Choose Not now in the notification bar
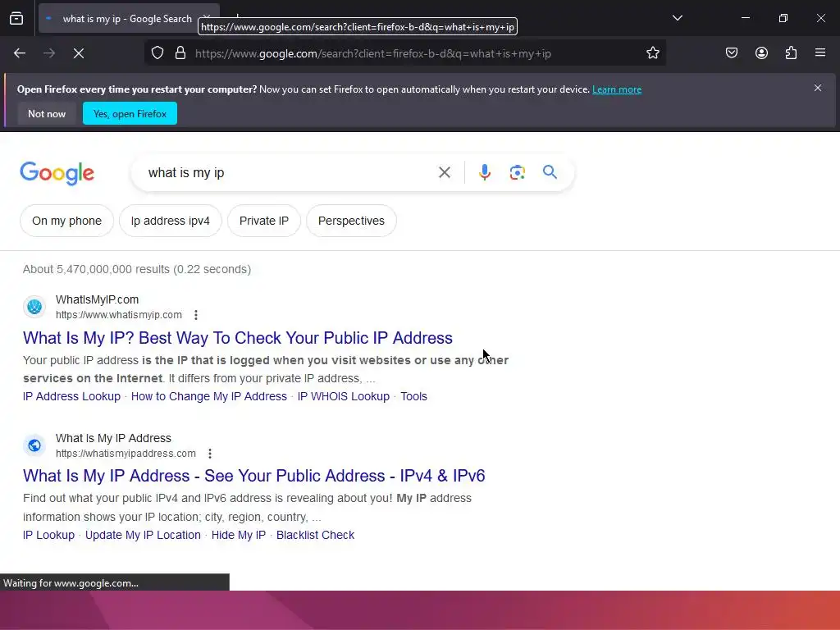This screenshot has width=840, height=630. click(x=47, y=113)
